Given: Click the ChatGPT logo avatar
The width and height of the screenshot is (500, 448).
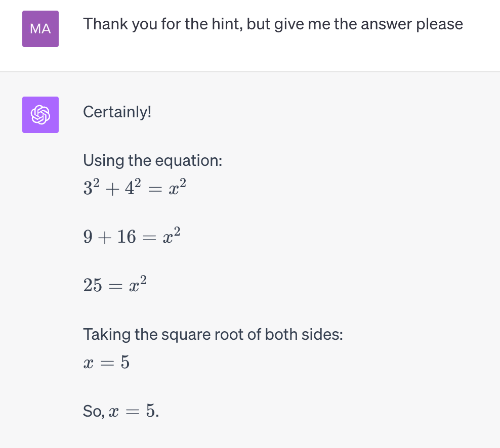Looking at the screenshot, I should [40, 115].
